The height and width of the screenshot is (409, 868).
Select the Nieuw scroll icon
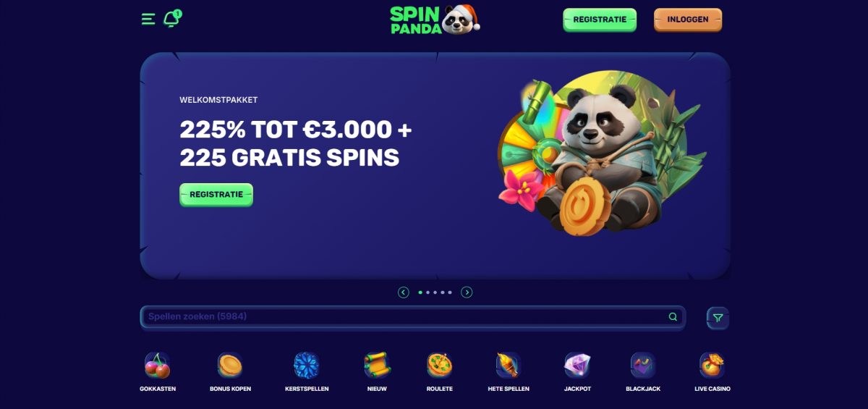click(x=377, y=366)
